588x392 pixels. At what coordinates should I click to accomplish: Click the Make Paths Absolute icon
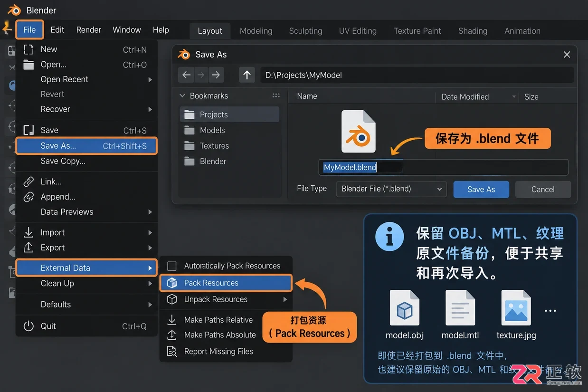click(172, 335)
